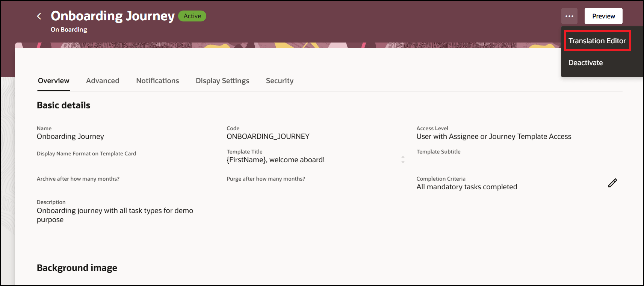Click the ONBOARDING_JOURNEY code value
Viewport: 644px width, 286px height.
click(x=268, y=136)
